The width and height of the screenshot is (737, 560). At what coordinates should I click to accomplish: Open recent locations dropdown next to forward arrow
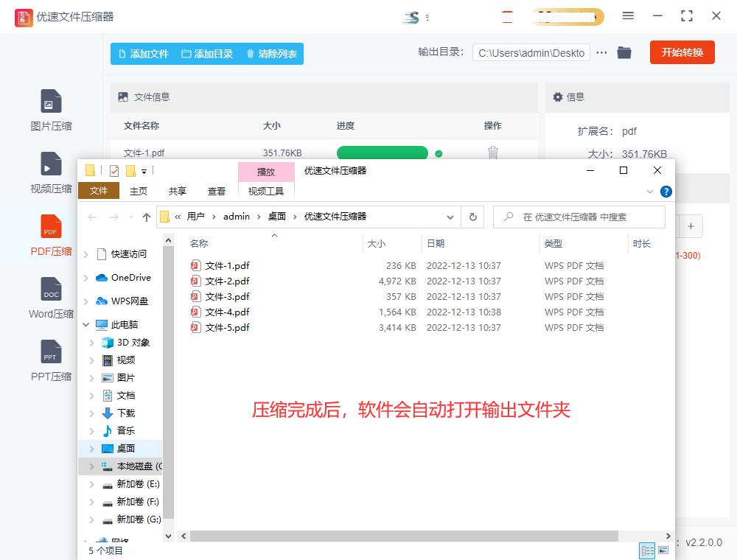point(131,217)
